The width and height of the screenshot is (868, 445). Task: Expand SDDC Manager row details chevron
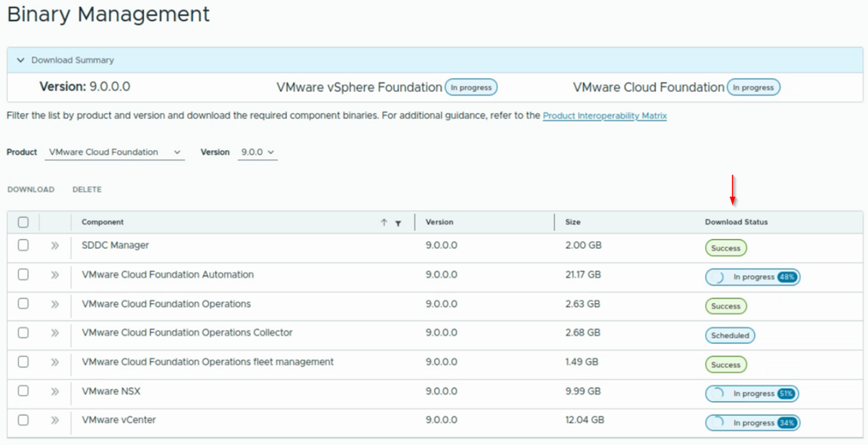click(x=54, y=246)
